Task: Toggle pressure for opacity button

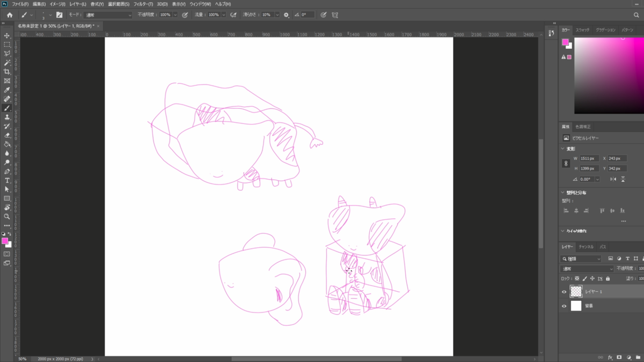Action: click(x=185, y=15)
